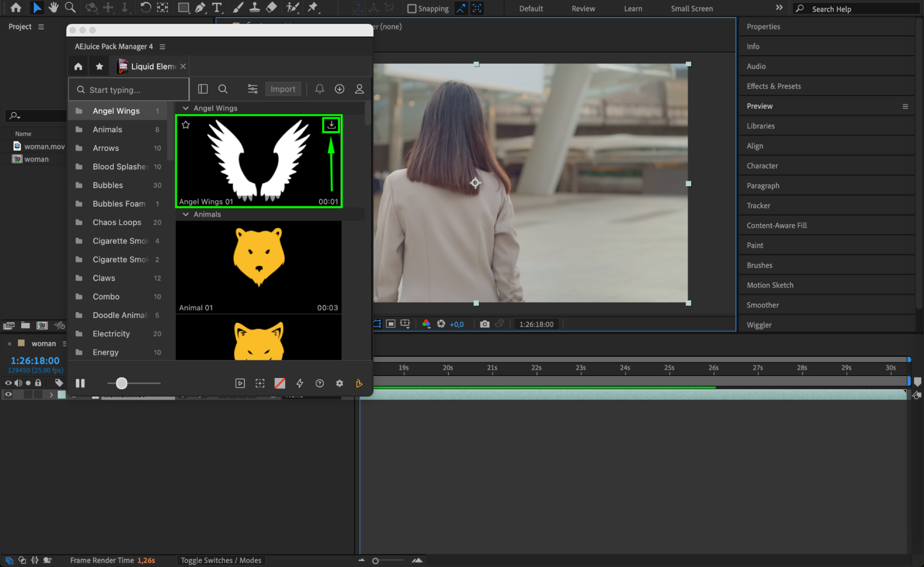The width and height of the screenshot is (924, 567).
Task: Open AEJuice Pack Manager panel menu
Action: (x=162, y=47)
